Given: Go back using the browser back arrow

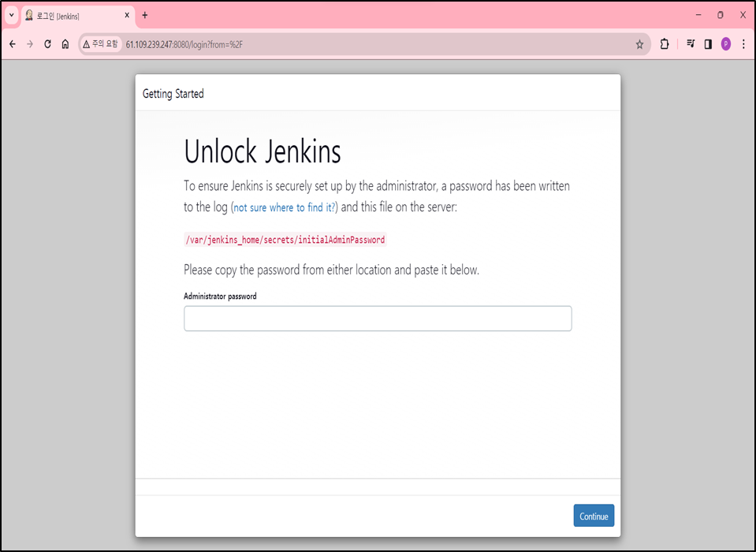Looking at the screenshot, I should [x=13, y=44].
